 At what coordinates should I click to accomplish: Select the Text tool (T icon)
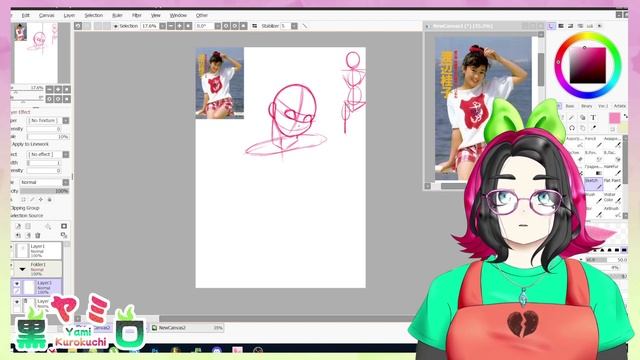[x=593, y=118]
